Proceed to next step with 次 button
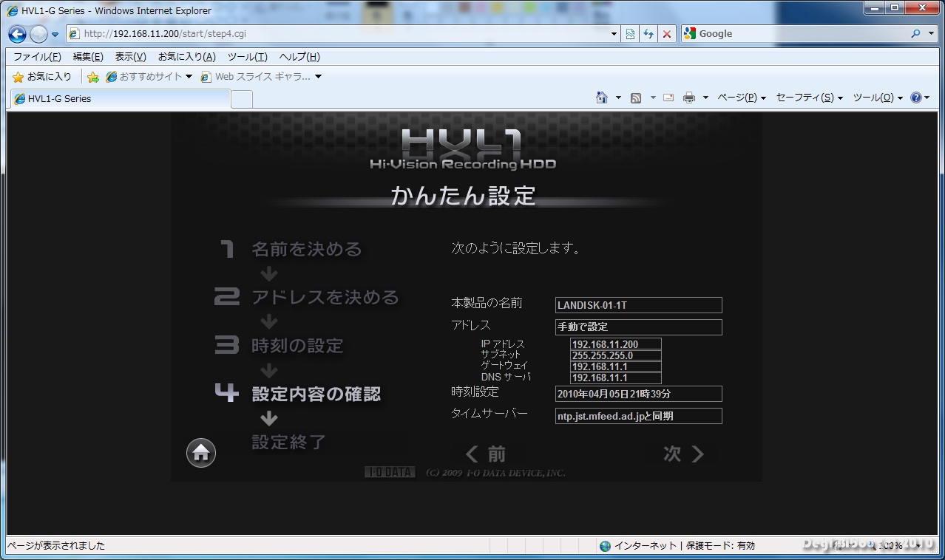This screenshot has height=560, width=945. [683, 454]
